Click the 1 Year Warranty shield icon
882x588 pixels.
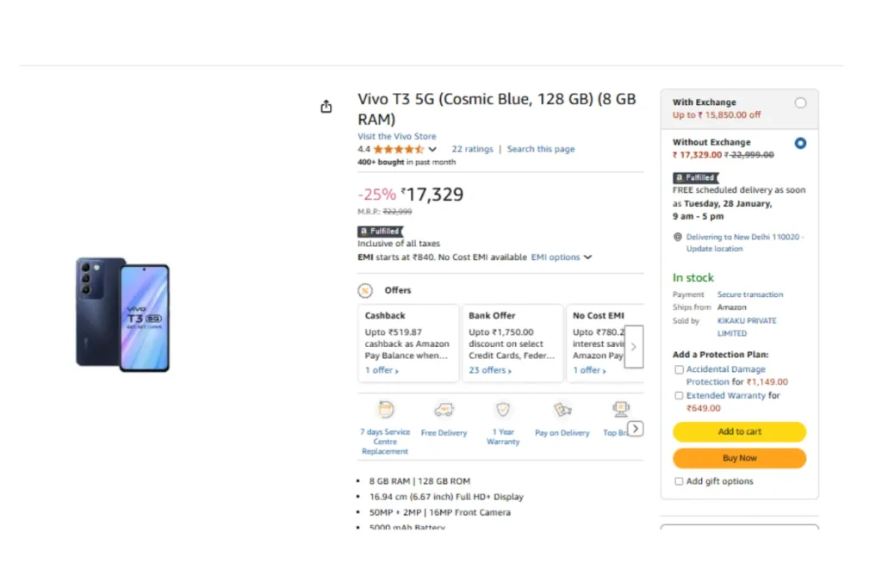coord(503,409)
